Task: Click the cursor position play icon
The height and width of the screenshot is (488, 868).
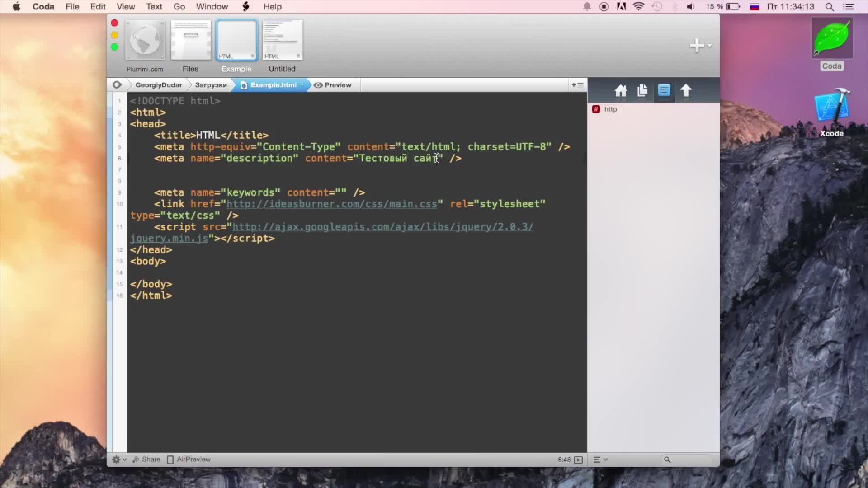Action: 578,460
